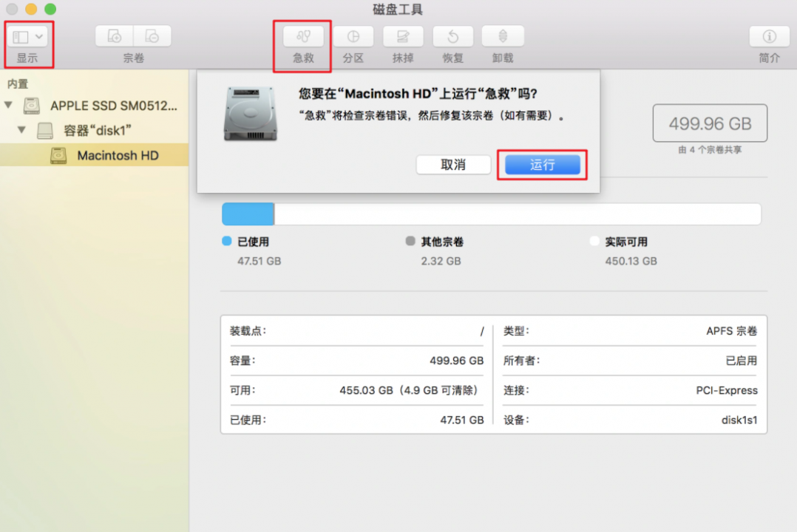The image size is (797, 532).
Task: Click 取消 to cancel First Aid
Action: click(453, 165)
